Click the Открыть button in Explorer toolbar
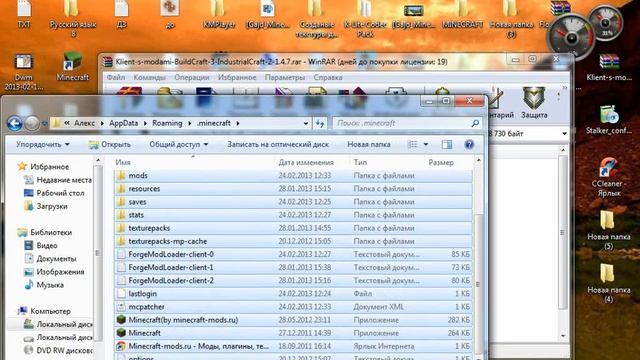This screenshot has width=640, height=360. (110, 144)
